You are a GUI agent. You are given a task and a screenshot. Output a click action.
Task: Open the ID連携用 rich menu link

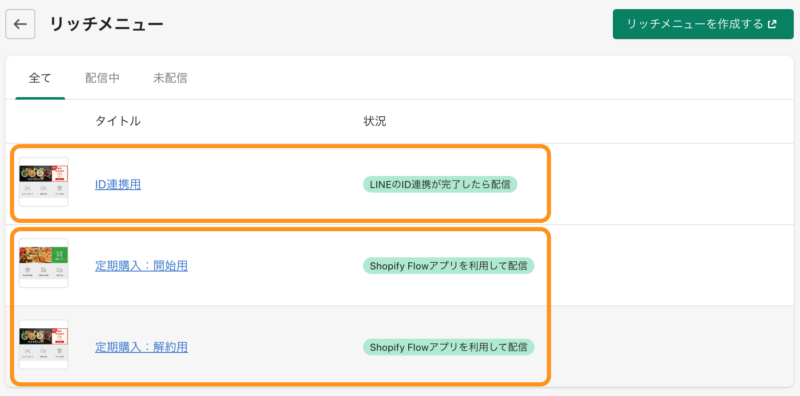click(118, 184)
